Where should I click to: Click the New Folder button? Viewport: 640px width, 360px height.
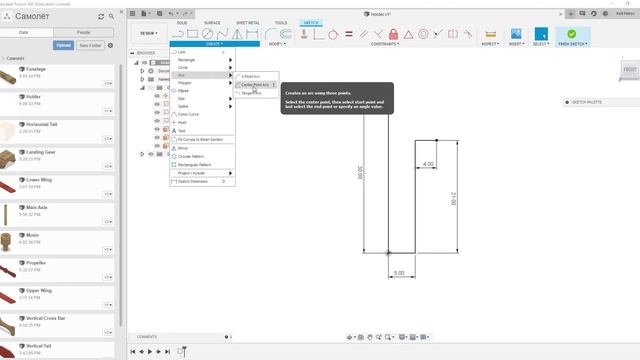click(90, 45)
